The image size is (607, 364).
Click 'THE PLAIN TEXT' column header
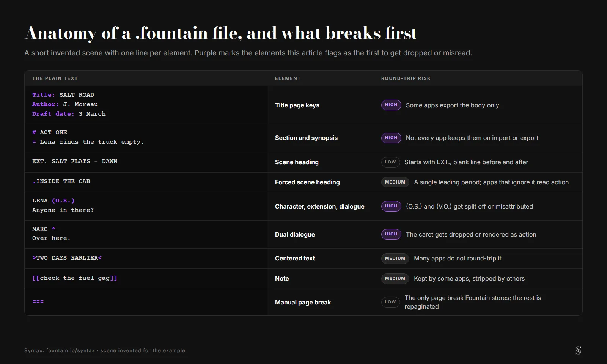click(x=55, y=78)
